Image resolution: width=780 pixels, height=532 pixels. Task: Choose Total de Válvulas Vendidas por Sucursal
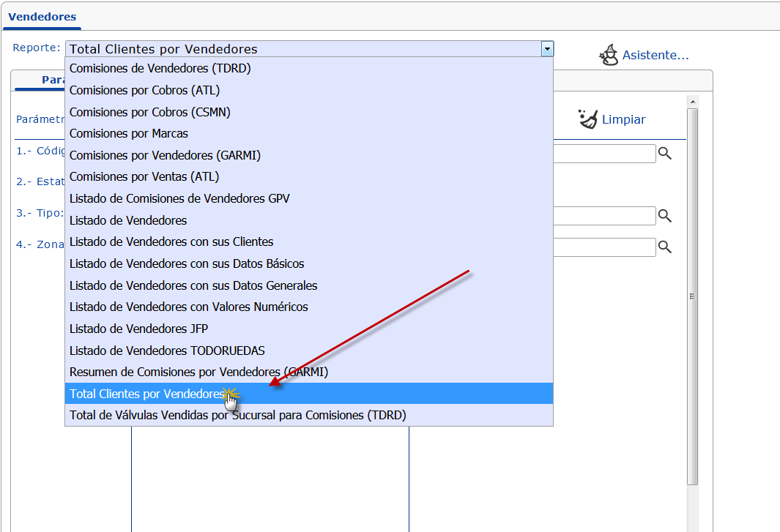[237, 415]
